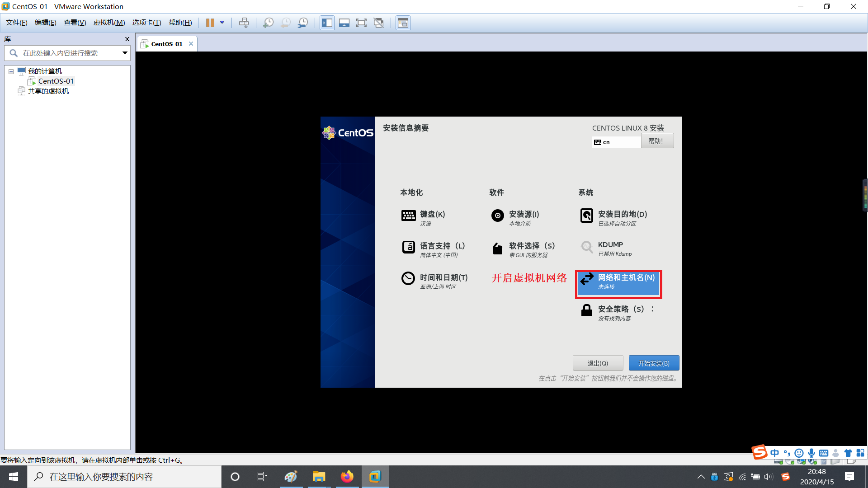Screen dimensions: 868x488
Task: Click the Sogou S logo on input bar
Action: click(759, 452)
